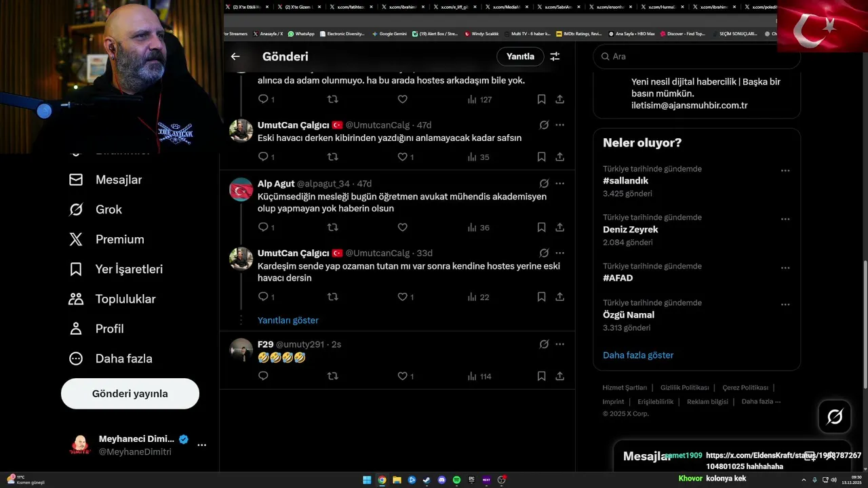This screenshot has width=868, height=488.
Task: Reply to Alp Agut's post
Action: [x=263, y=227]
